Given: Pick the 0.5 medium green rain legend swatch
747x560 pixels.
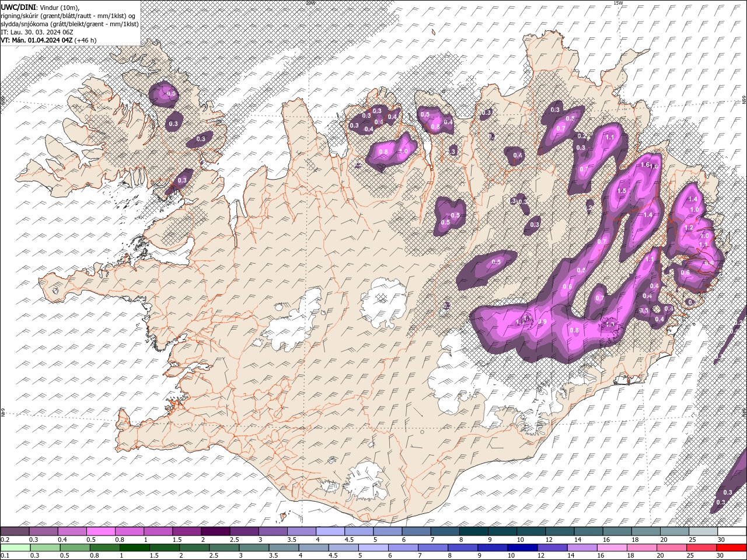Looking at the screenshot, I should [x=75, y=548].
